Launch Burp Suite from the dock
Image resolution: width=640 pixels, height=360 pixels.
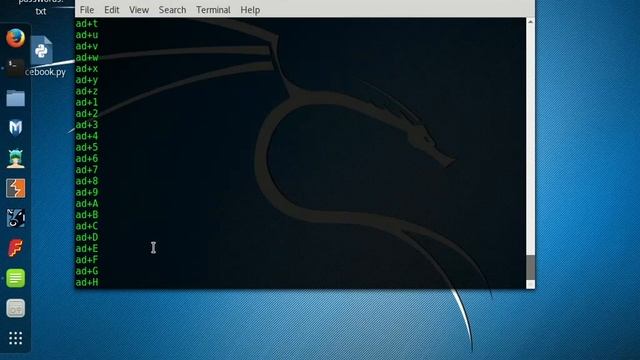tap(16, 188)
